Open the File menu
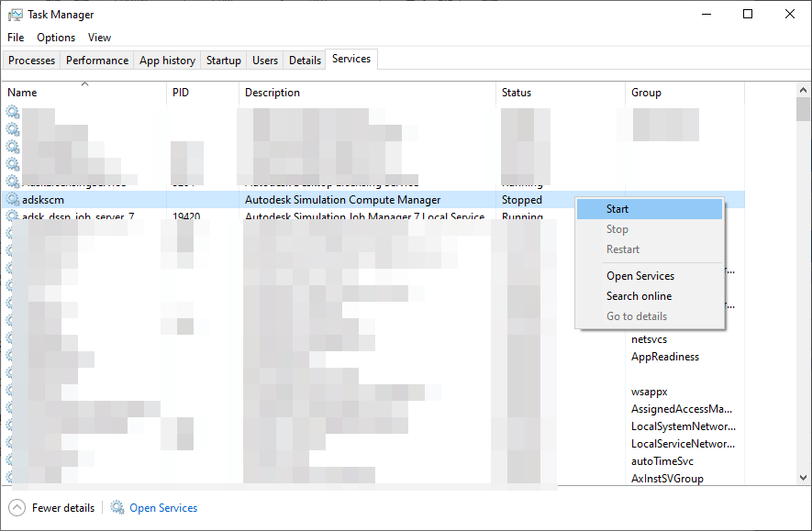The width and height of the screenshot is (812, 531). [x=15, y=37]
